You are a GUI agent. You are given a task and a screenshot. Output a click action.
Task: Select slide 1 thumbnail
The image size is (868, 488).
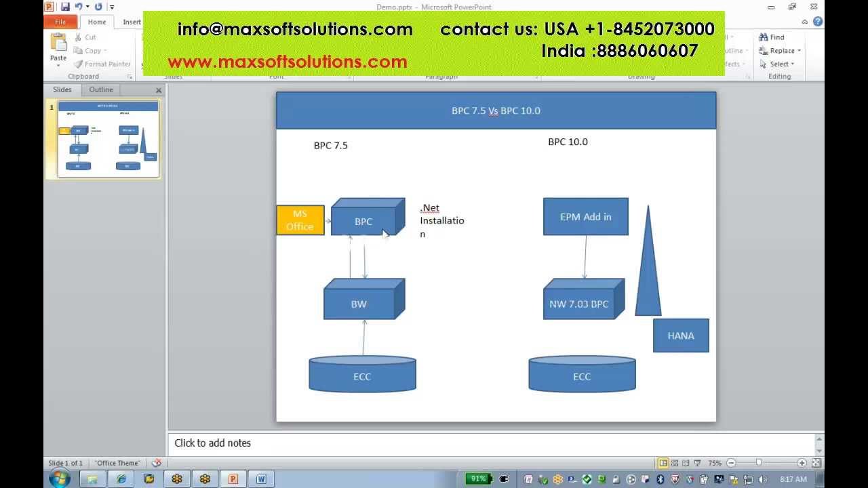coord(108,139)
